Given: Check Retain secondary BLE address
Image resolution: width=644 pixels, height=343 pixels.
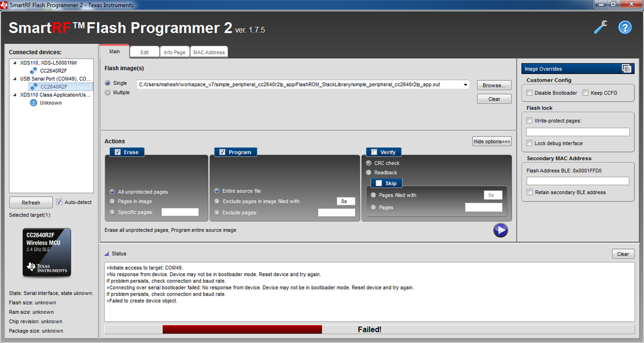Looking at the screenshot, I should tap(530, 192).
